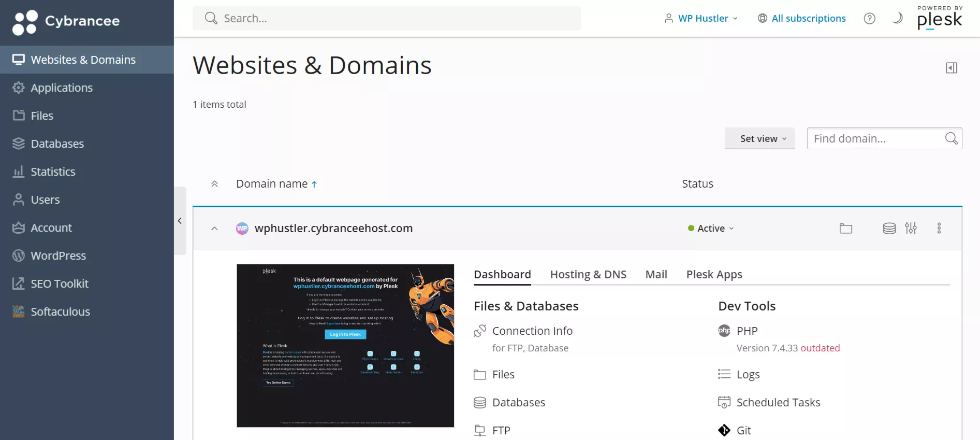This screenshot has height=440, width=980.
Task: Click the PHP logo icon
Action: click(x=724, y=331)
